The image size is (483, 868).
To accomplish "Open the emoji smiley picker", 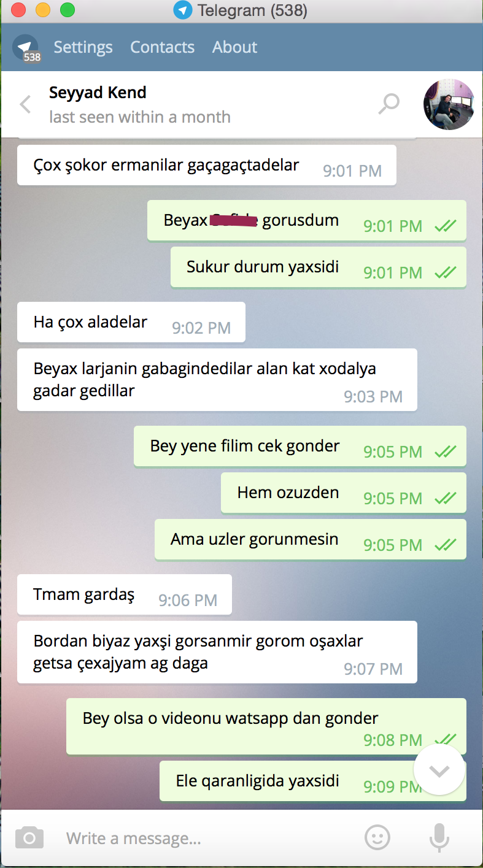I will pos(377,837).
